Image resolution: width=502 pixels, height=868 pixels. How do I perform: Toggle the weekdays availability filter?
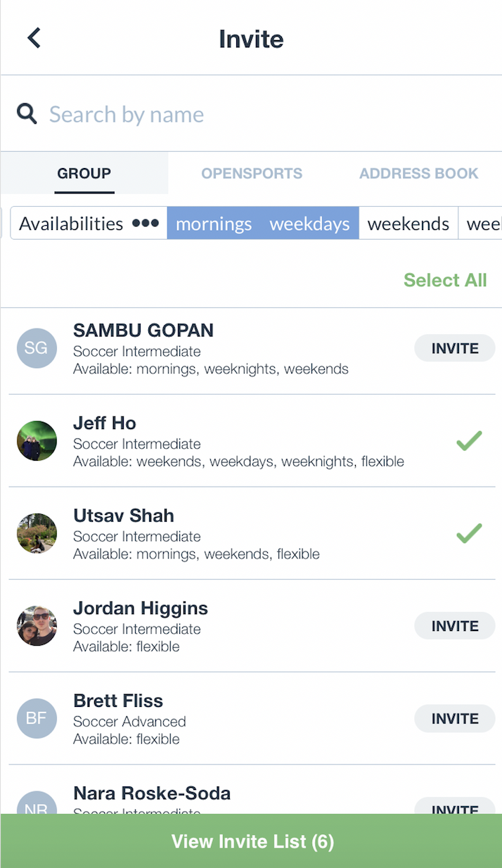pos(309,224)
